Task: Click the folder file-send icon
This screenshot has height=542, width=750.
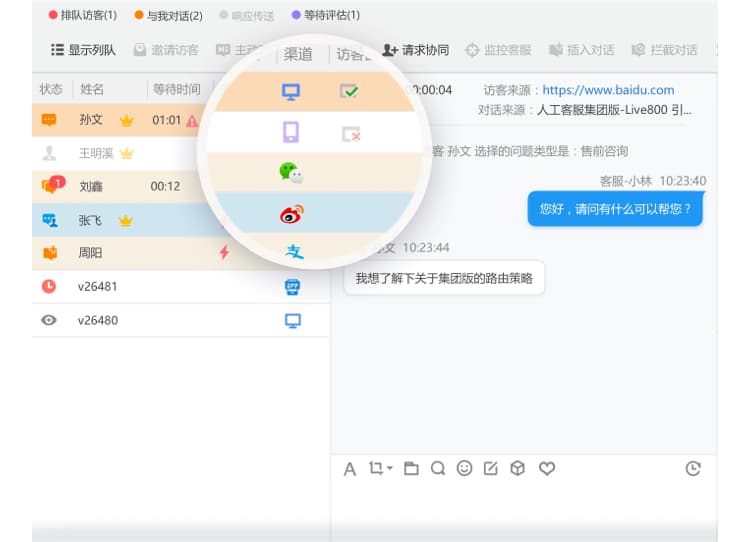Action: click(x=411, y=468)
